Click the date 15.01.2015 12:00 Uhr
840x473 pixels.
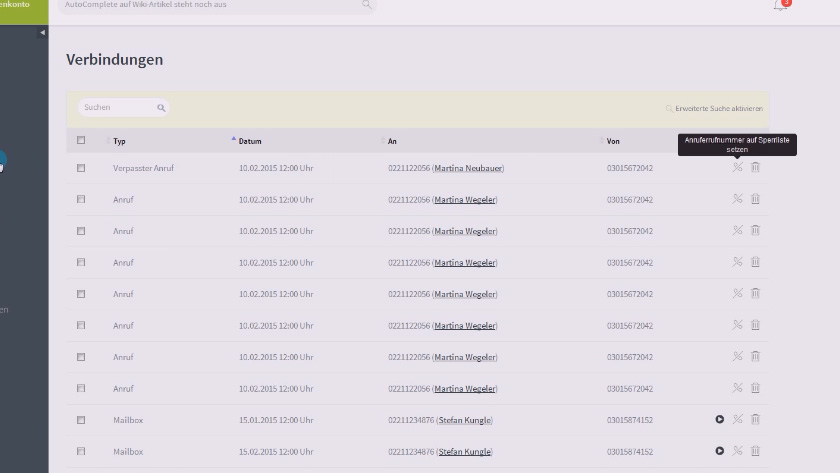[276, 421]
